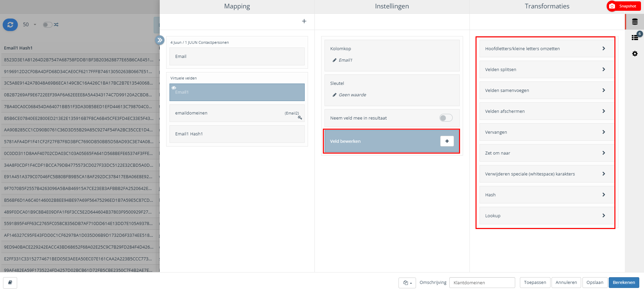Click the double-chevron panel collapse icon
644x291 pixels.
pyautogui.click(x=160, y=40)
